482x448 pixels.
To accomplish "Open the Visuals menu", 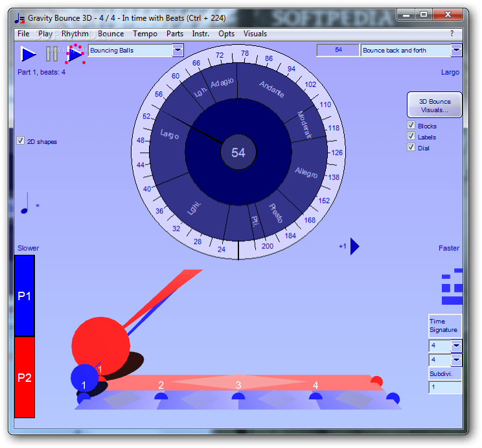I will tap(255, 34).
